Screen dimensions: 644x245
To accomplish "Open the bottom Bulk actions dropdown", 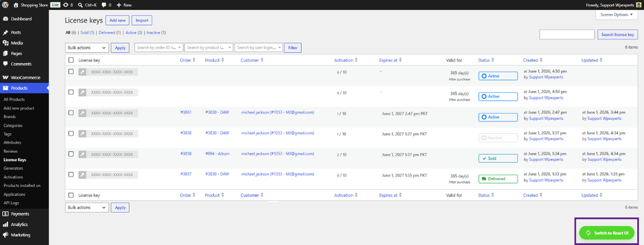I will 87,207.
